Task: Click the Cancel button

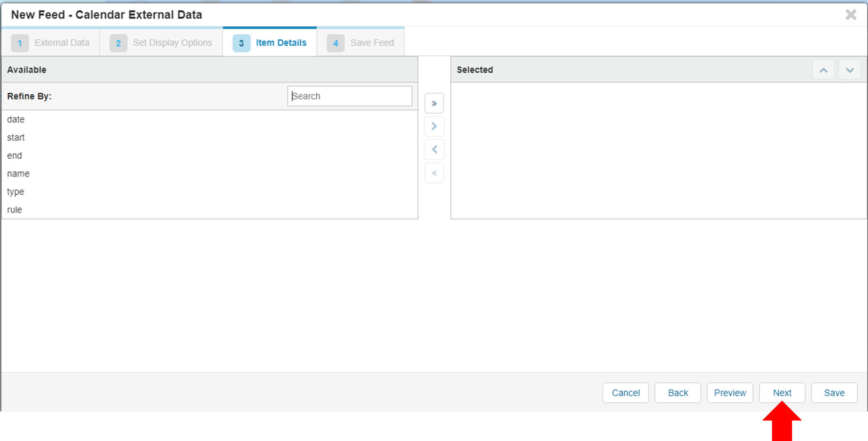Action: [625, 392]
